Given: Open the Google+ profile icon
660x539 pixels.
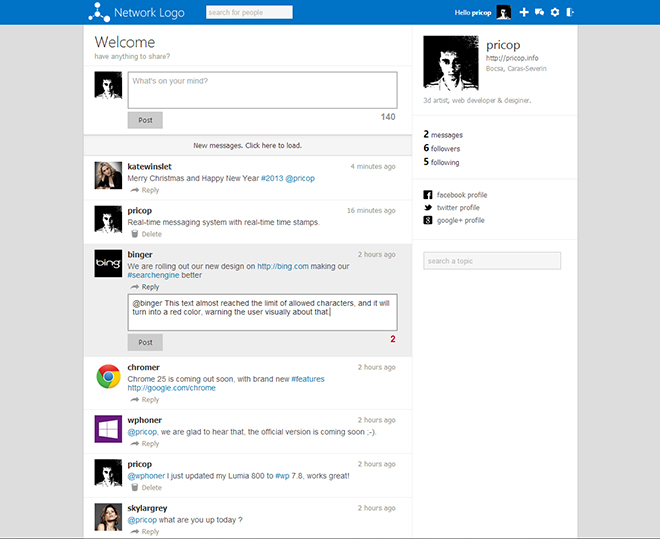Looking at the screenshot, I should pos(428,220).
